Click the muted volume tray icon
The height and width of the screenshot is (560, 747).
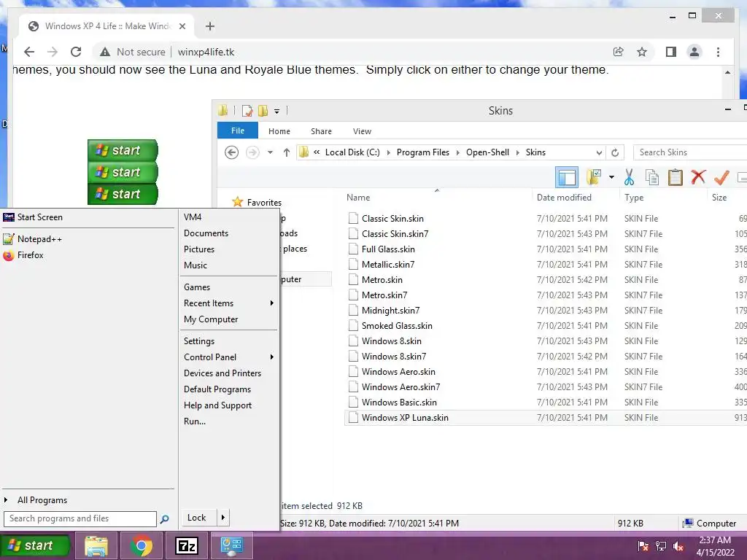(x=679, y=547)
